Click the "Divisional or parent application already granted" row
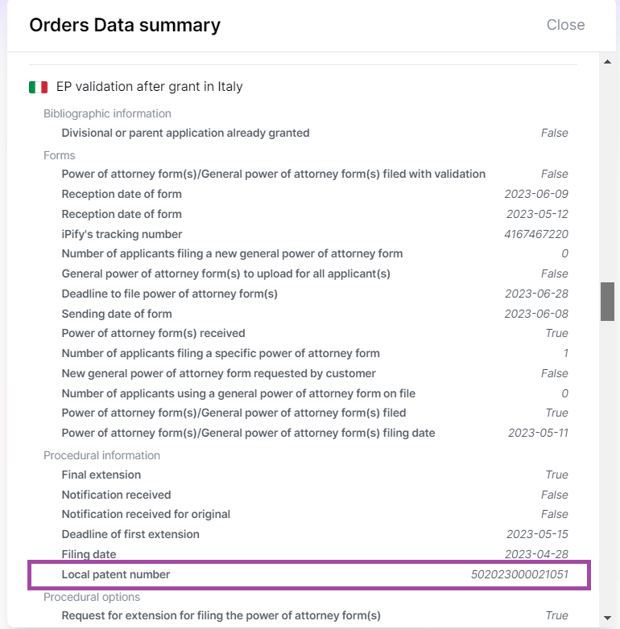The image size is (620, 629). 186,133
